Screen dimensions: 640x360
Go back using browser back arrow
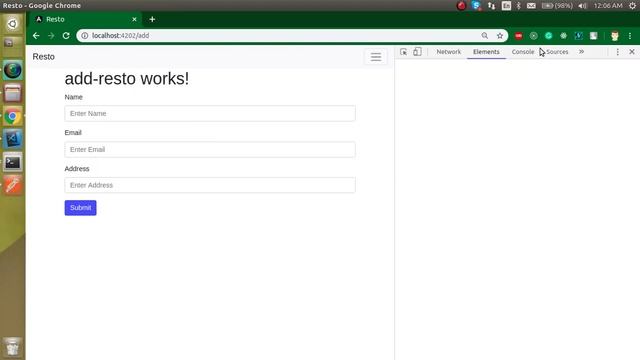click(x=36, y=36)
